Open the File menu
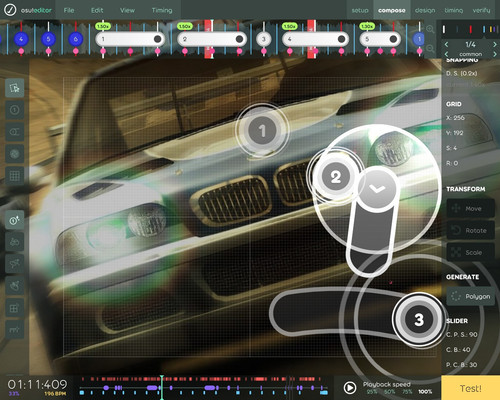The image size is (500, 400). point(69,10)
